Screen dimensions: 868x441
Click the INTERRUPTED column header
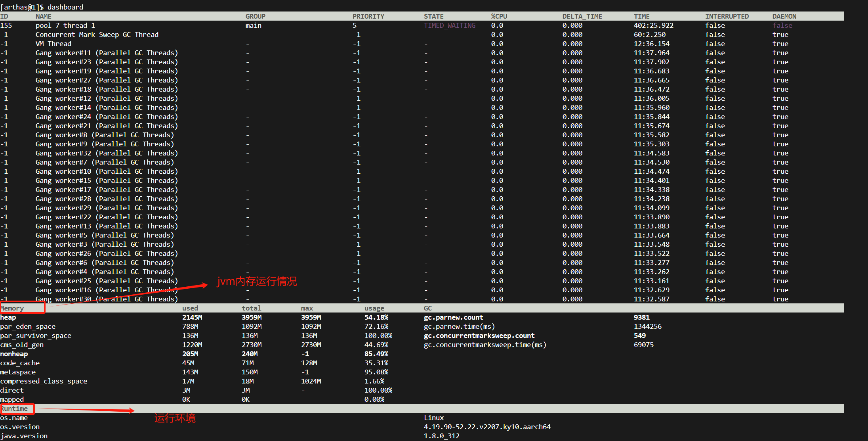pyautogui.click(x=727, y=16)
